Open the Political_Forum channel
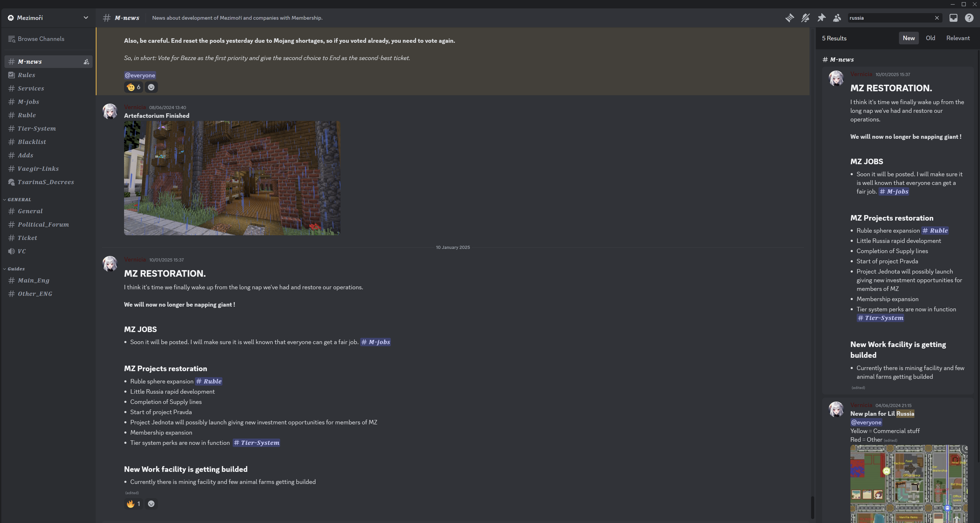 48,225
